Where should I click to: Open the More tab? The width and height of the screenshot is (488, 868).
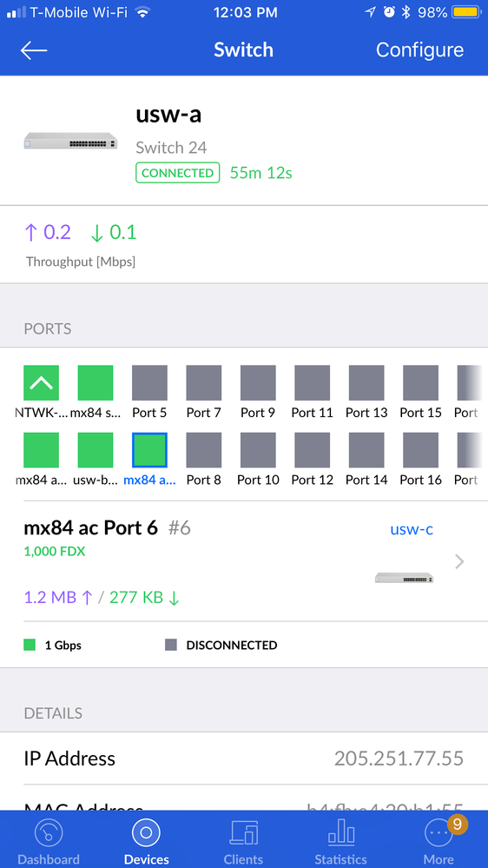click(x=439, y=841)
